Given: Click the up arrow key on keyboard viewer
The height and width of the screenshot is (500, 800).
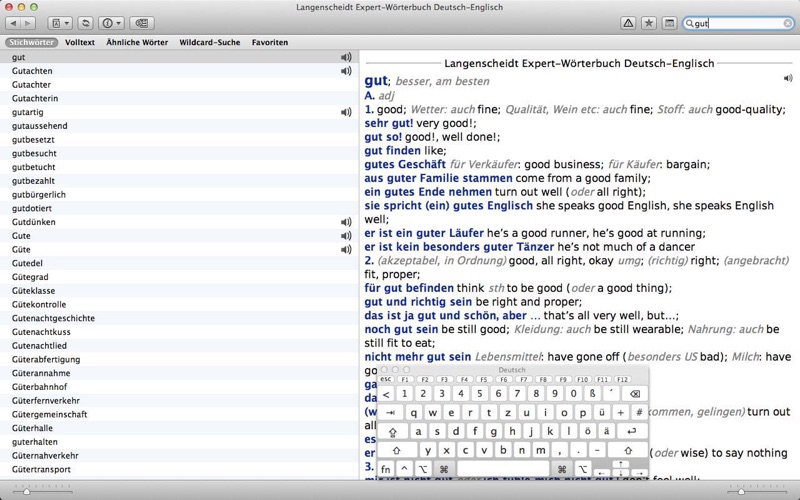Looking at the screenshot, I should coord(620,464).
